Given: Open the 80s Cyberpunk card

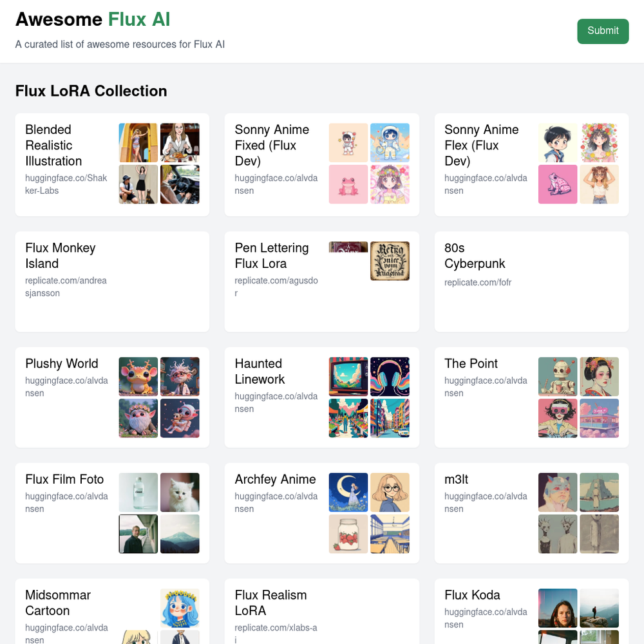Looking at the screenshot, I should pos(531,282).
